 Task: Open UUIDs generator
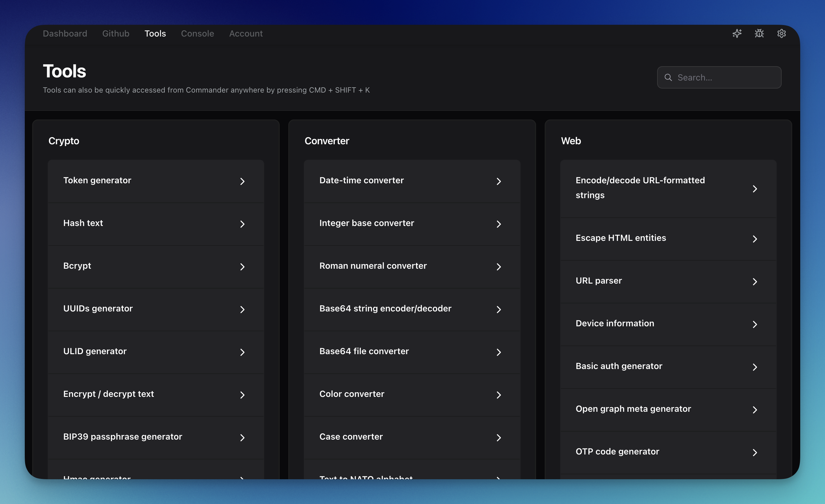click(156, 310)
